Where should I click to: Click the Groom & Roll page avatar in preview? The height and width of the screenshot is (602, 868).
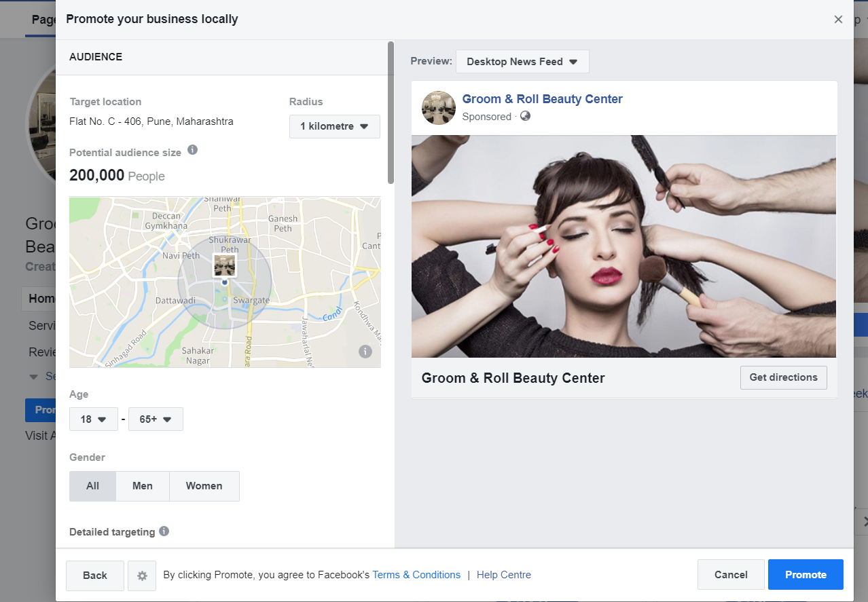tap(439, 107)
